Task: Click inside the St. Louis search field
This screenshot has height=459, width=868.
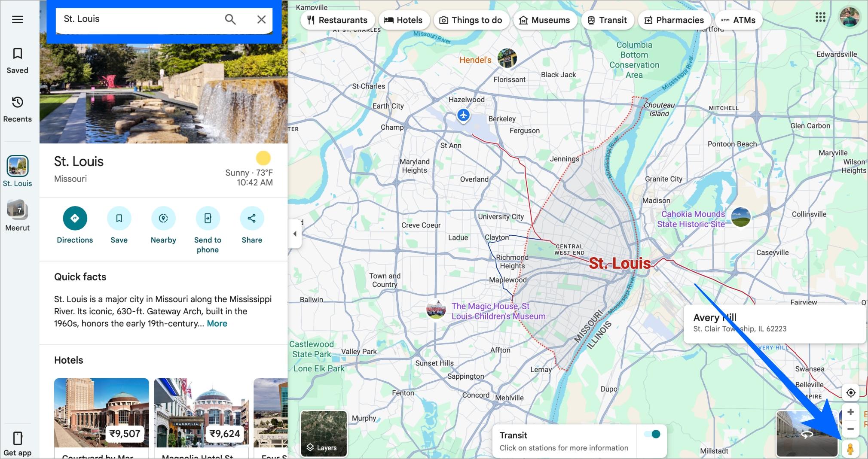Action: click(138, 19)
